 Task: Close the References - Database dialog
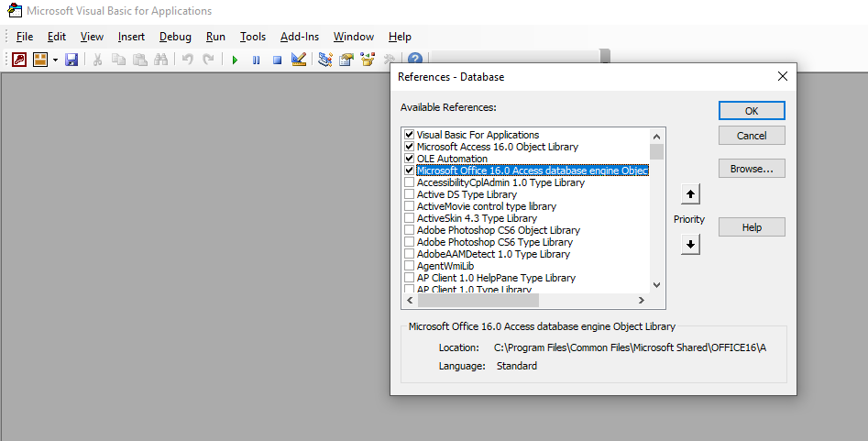pos(782,76)
